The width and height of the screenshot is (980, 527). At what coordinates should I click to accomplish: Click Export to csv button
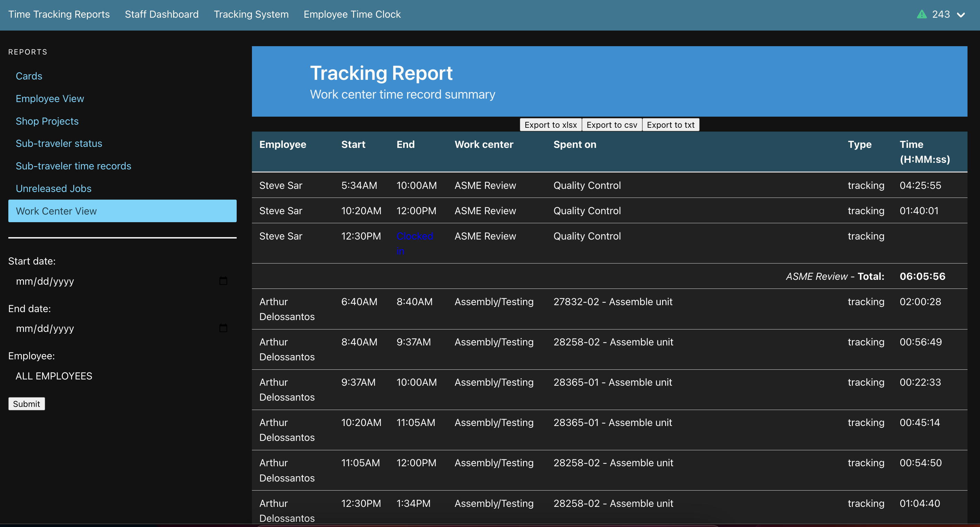point(612,125)
